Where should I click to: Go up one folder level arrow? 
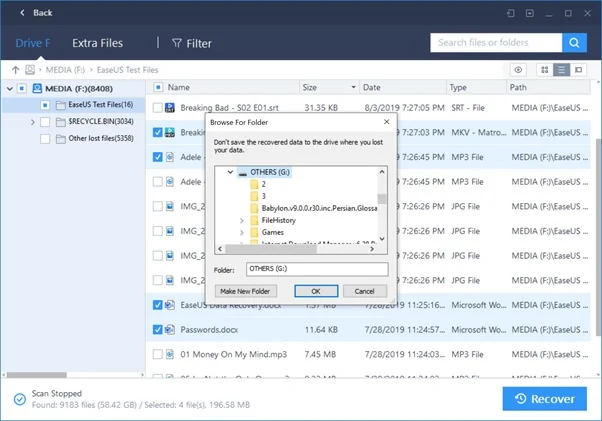pos(15,70)
